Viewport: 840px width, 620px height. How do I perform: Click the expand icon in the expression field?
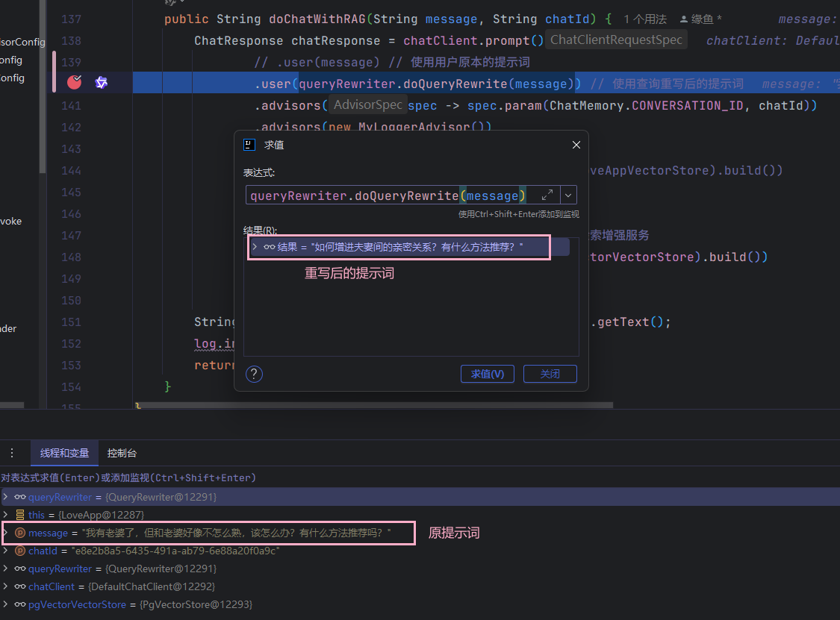tap(547, 195)
